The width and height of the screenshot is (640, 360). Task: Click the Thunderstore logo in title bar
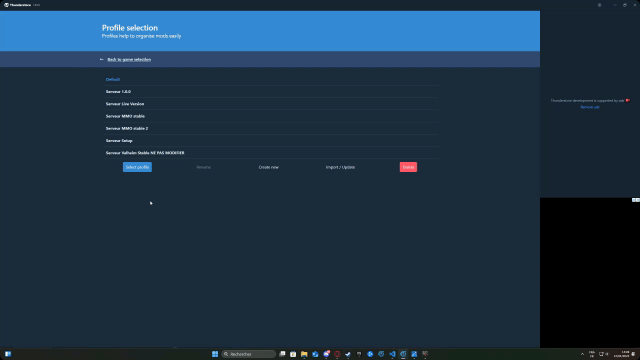click(6, 5)
